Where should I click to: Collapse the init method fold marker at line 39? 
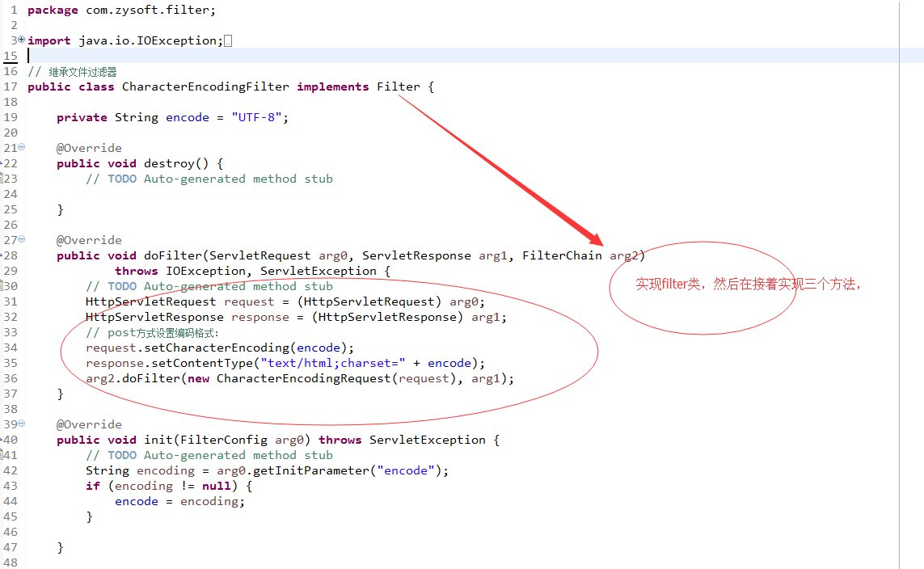pos(21,423)
